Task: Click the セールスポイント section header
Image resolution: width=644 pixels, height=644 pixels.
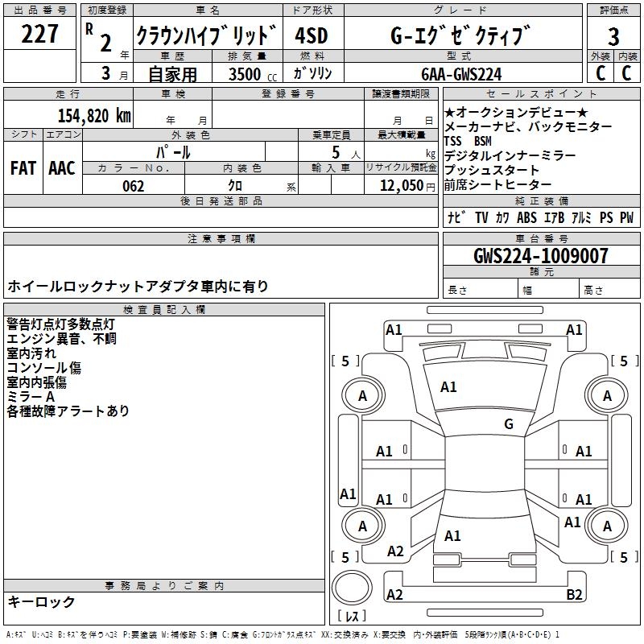Action: (542, 93)
